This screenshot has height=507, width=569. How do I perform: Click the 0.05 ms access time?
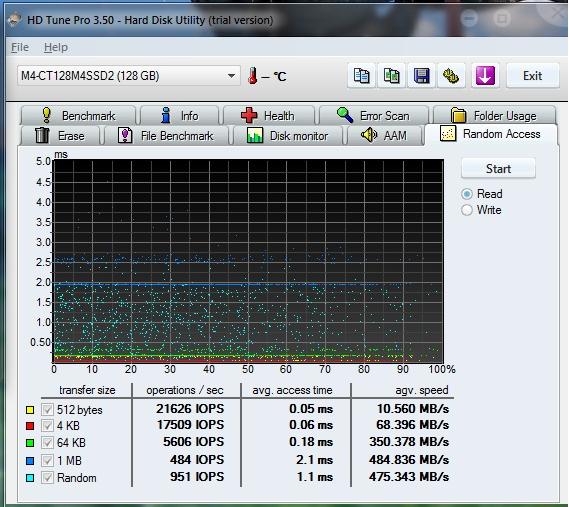click(311, 409)
